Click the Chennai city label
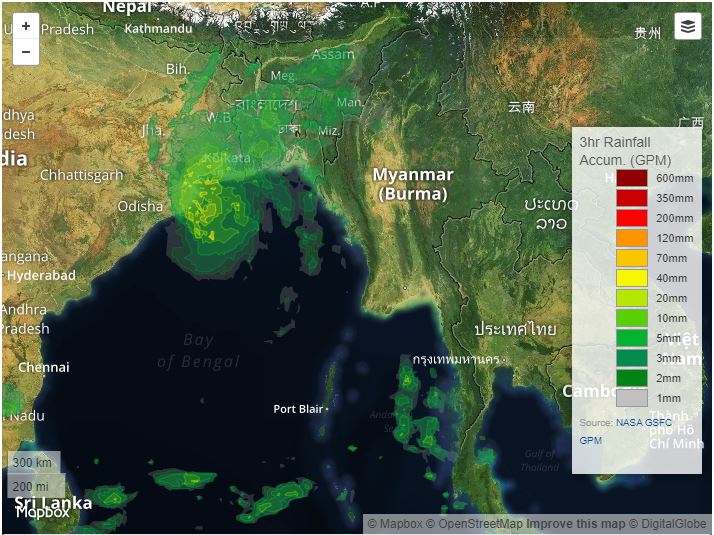This screenshot has width=714, height=535. point(44,367)
